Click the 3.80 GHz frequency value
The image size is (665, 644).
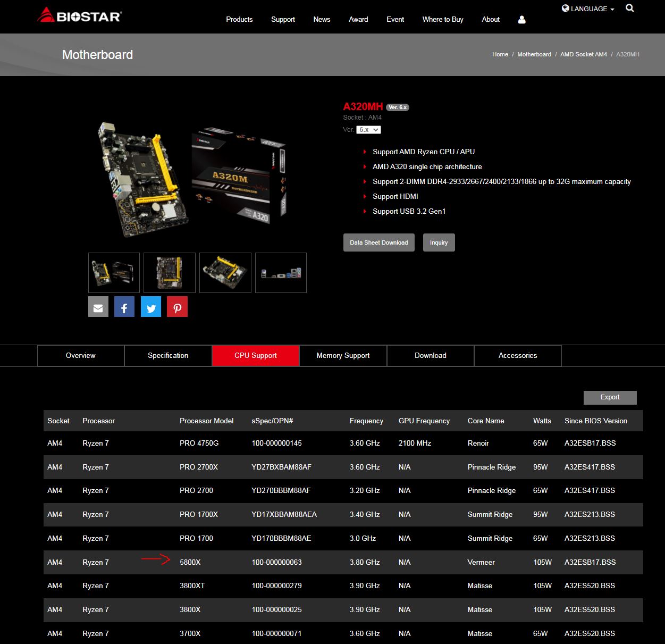365,562
